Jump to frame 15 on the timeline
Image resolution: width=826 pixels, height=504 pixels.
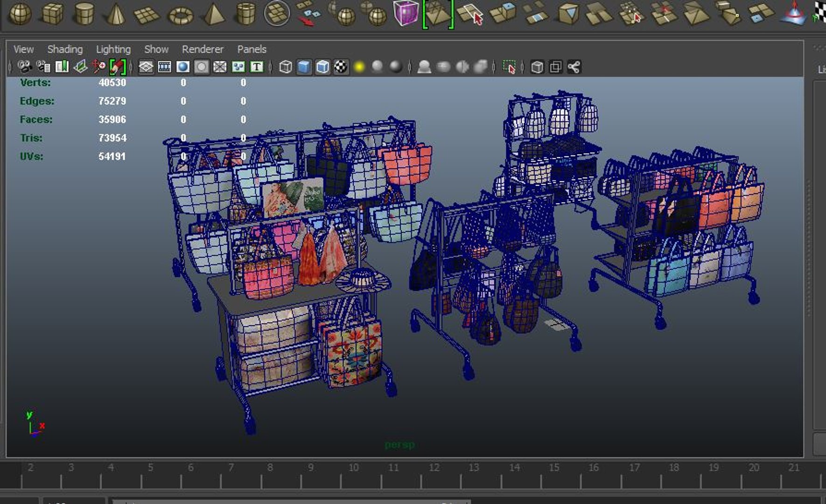pyautogui.click(x=554, y=467)
